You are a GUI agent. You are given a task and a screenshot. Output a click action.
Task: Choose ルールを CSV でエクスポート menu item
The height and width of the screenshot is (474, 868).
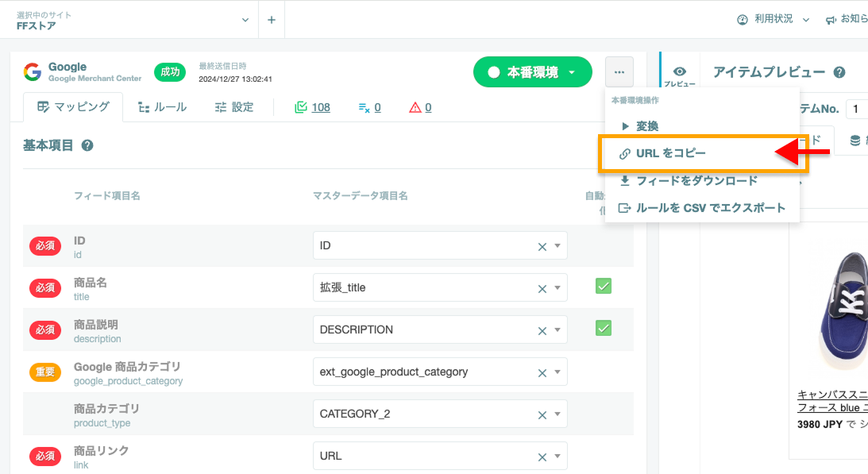(x=702, y=208)
